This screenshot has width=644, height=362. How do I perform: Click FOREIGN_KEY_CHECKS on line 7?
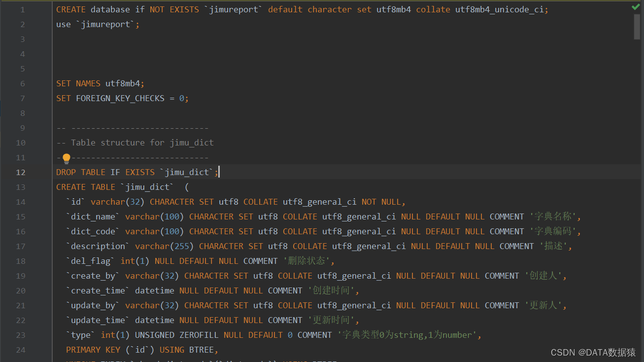click(120, 98)
